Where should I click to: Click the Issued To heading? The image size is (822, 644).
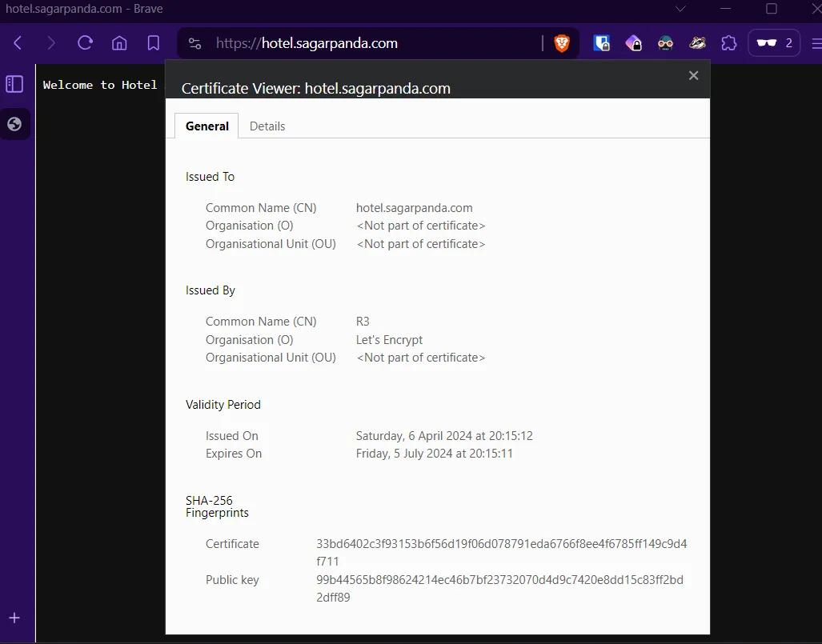210,177
